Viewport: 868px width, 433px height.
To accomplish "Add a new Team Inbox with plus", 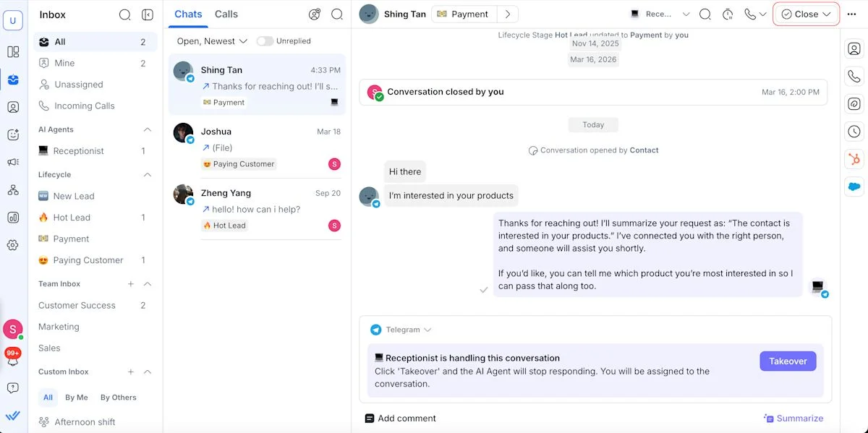I will tap(131, 284).
